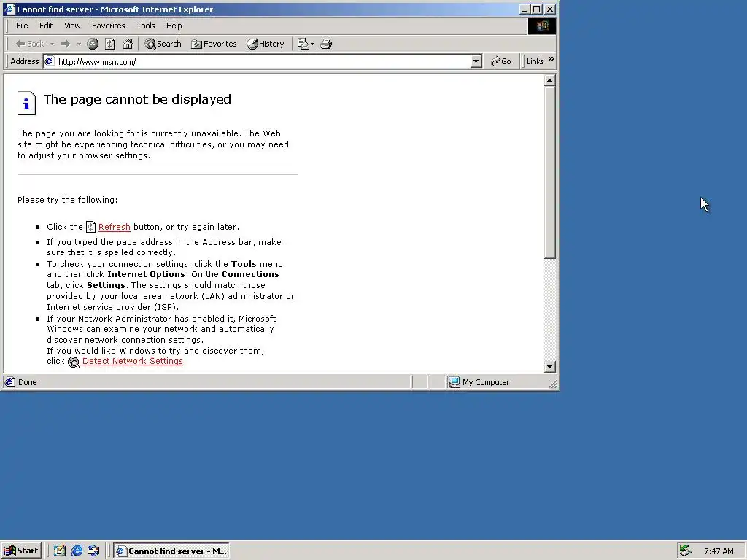Open the Forward history dropdown arrow
This screenshot has height=560, width=747.
(x=79, y=44)
